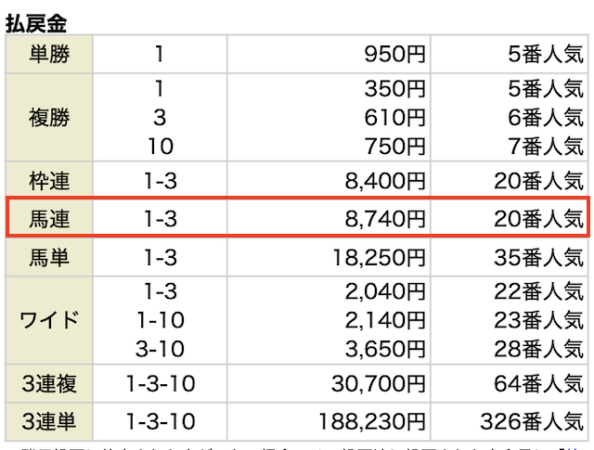Click the 3連複 row header
The image size is (594, 450).
tap(49, 383)
